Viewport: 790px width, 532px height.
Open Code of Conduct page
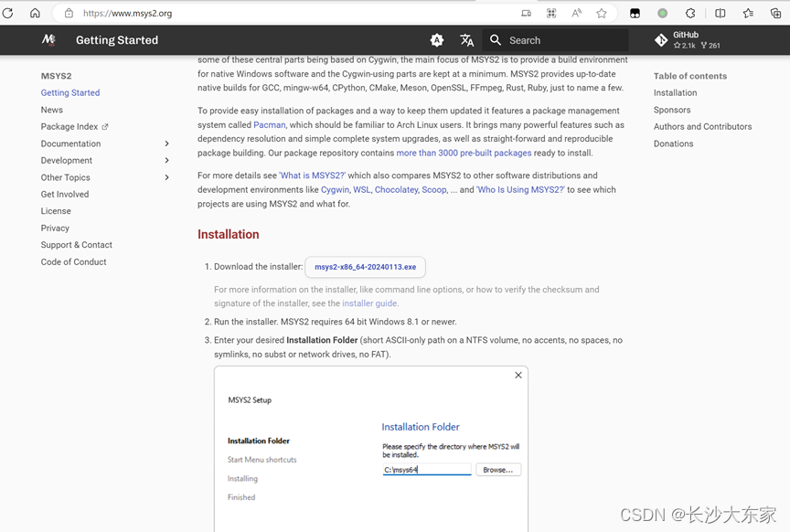click(73, 262)
